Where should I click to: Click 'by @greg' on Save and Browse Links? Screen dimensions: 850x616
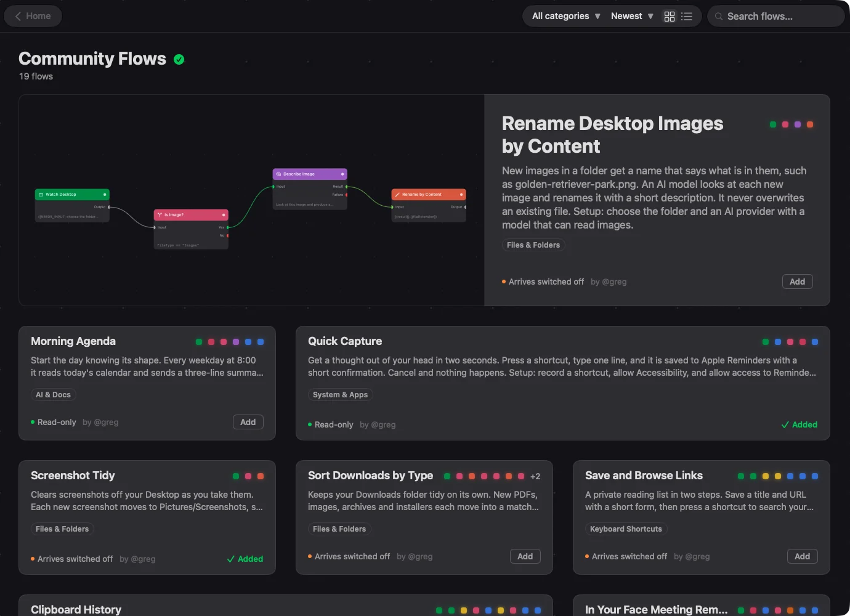[x=692, y=556]
